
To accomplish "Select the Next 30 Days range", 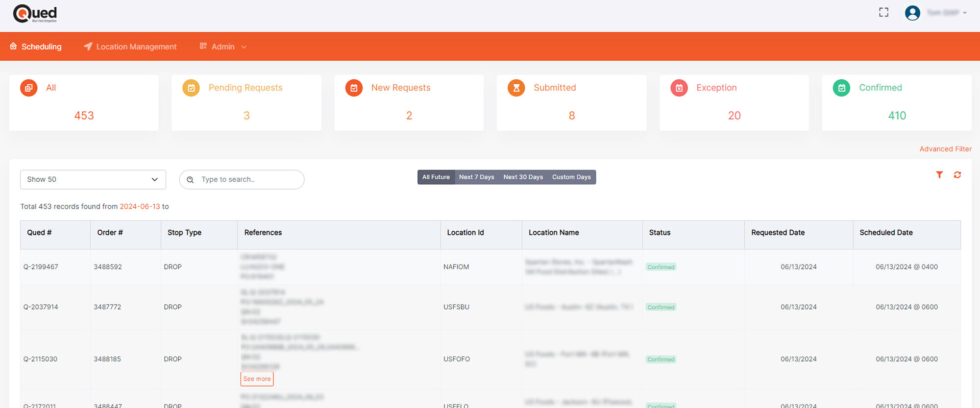I will (523, 177).
